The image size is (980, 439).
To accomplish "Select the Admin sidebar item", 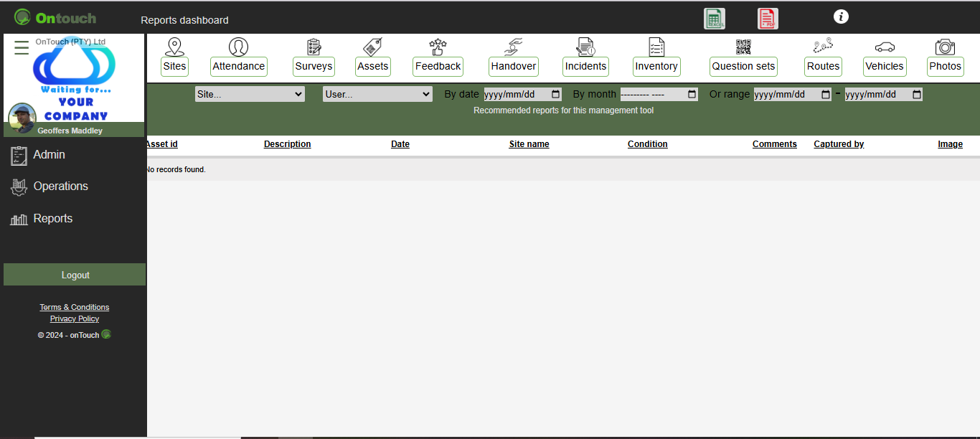I will 49,155.
